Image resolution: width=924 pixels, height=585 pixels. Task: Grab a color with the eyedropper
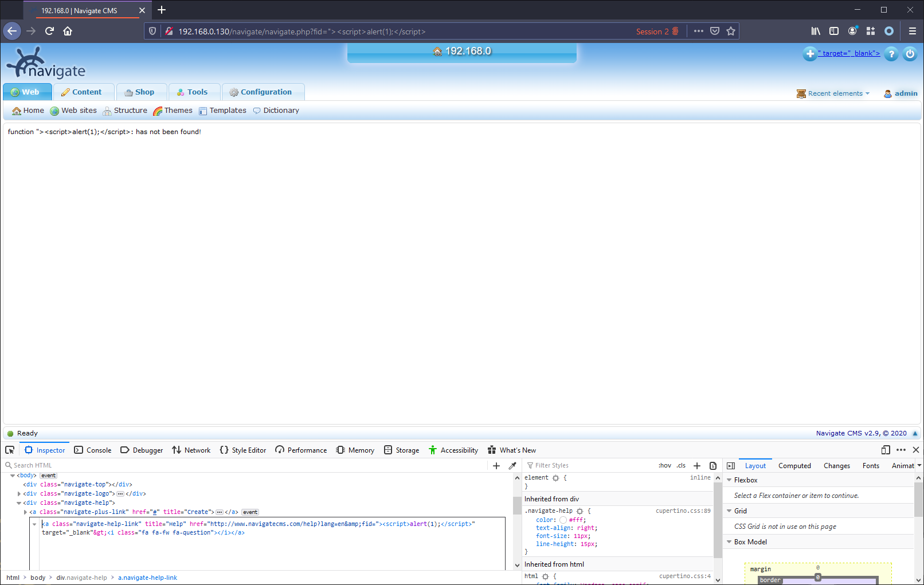pos(512,466)
